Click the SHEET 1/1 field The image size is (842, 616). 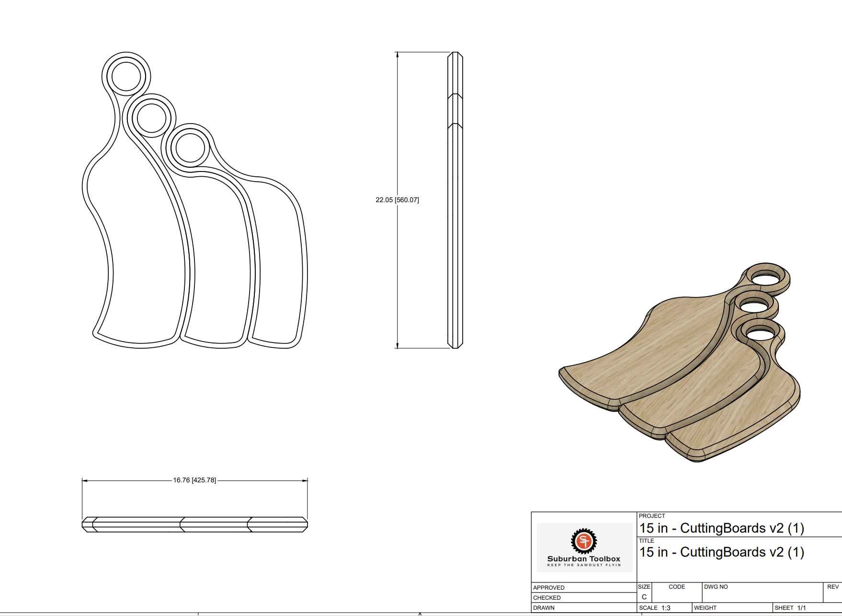[x=790, y=608]
